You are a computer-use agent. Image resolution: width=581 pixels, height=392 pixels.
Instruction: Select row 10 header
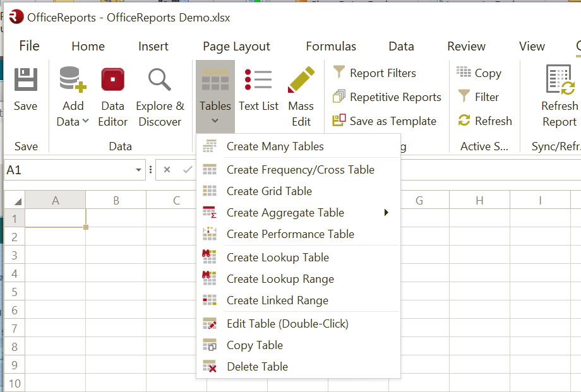pyautogui.click(x=15, y=383)
